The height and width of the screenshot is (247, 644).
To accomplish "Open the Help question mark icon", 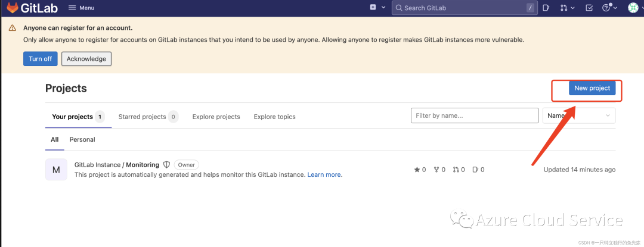I will point(606,8).
